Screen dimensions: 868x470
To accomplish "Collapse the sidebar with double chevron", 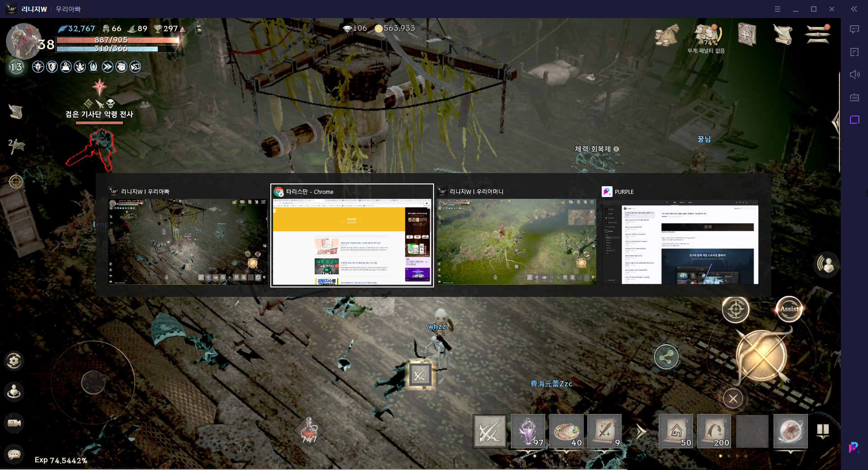I will (854, 9).
